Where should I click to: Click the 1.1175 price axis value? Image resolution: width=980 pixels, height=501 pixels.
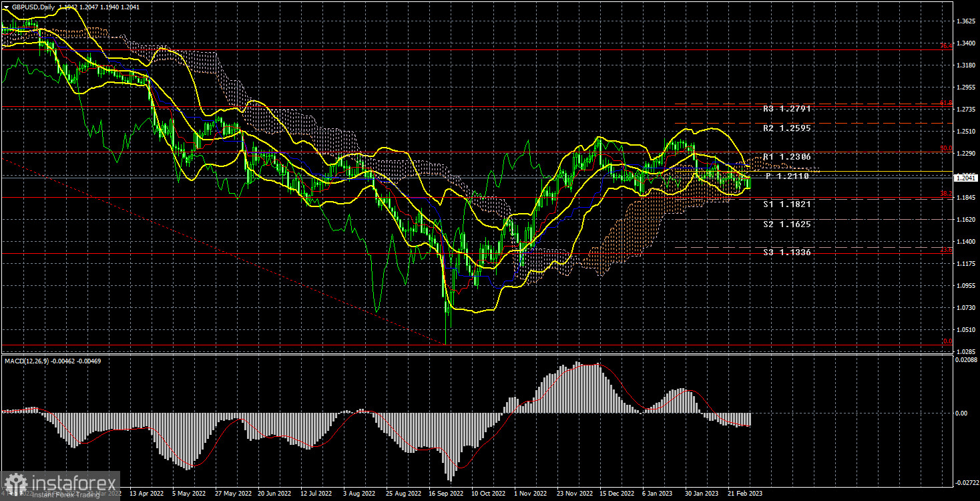[965, 264]
